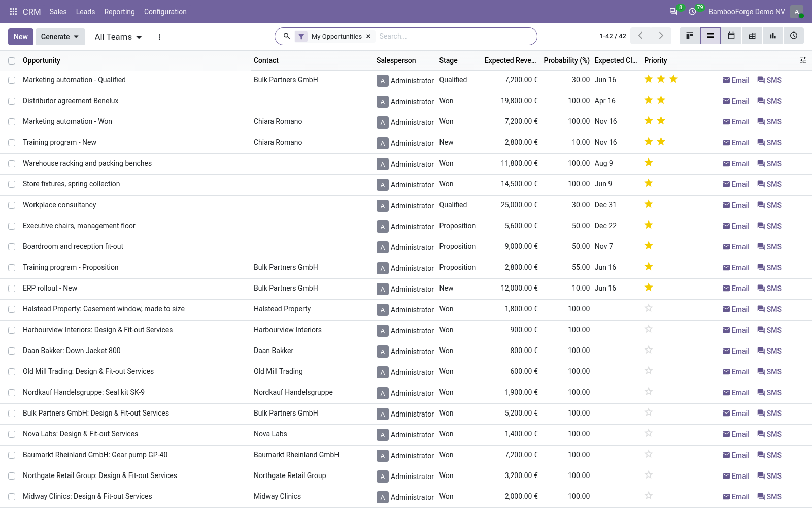Open the Reporting menu
The image size is (812, 508).
(x=119, y=12)
